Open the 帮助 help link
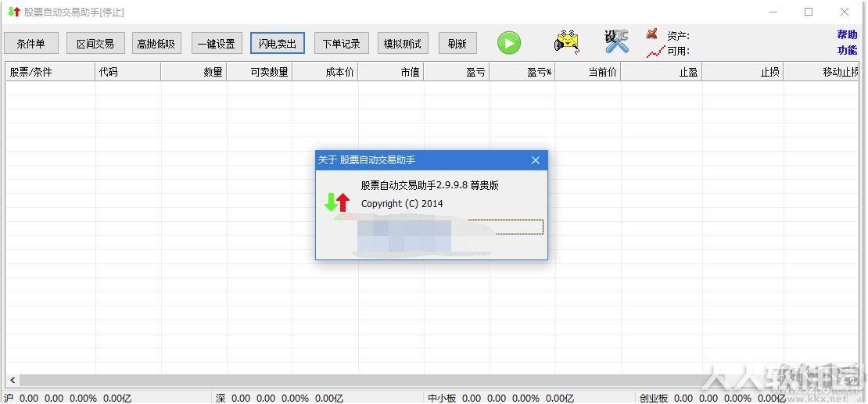 (x=847, y=34)
